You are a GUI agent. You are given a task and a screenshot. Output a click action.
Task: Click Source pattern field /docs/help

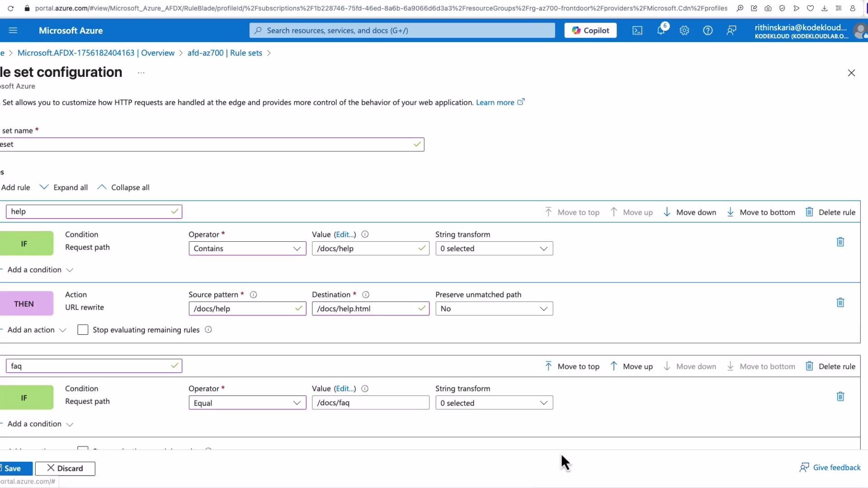tap(247, 309)
